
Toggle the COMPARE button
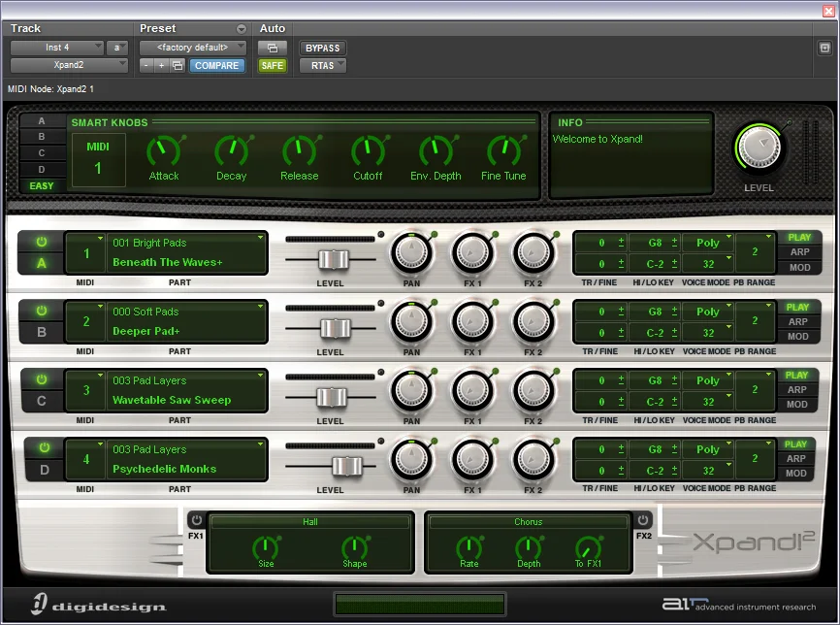(x=217, y=65)
